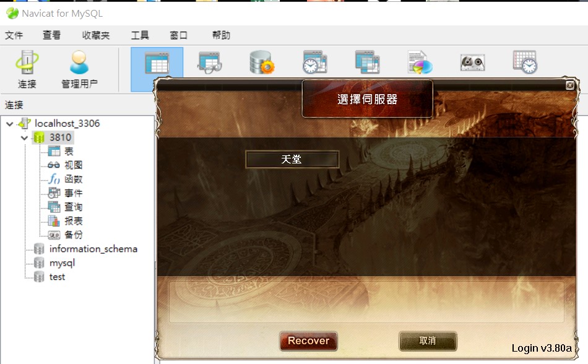Open Manage Users (管理用户) tool
The width and height of the screenshot is (588, 364).
tap(79, 69)
